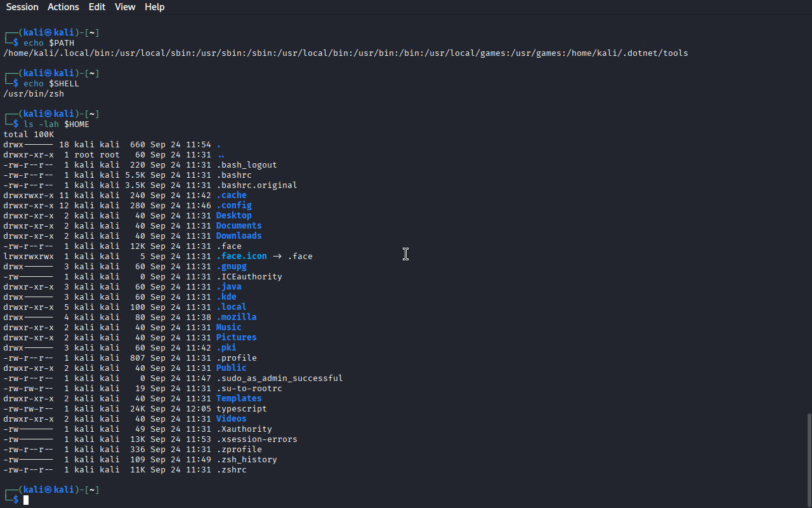Open the Actions menu
This screenshot has width=812, height=508.
(63, 7)
